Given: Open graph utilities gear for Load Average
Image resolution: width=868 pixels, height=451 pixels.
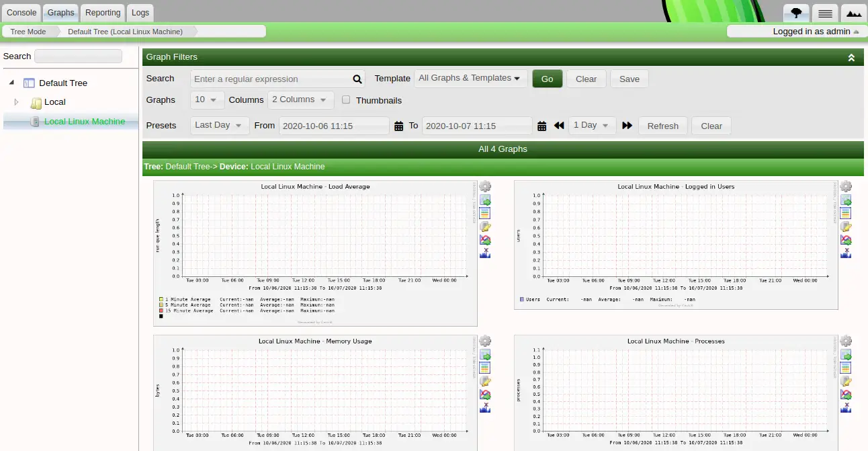Looking at the screenshot, I should point(485,187).
